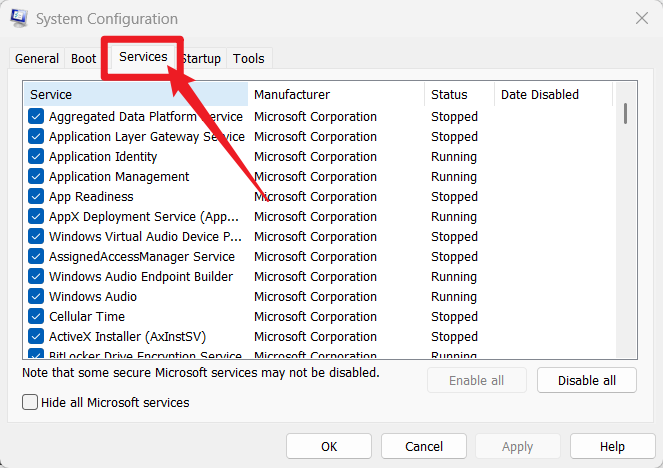
Task: Click the Running status of Windows Audio
Action: [x=454, y=297]
